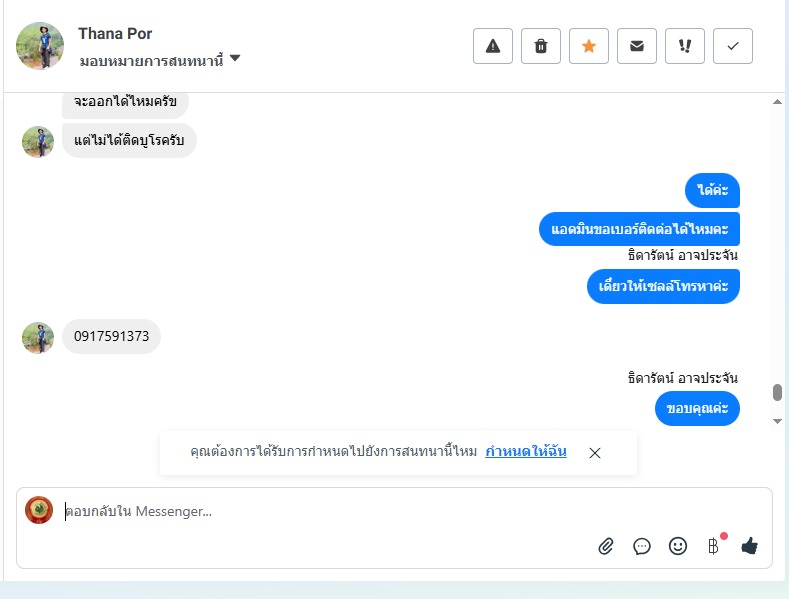Viewport: 789px width, 599px height.
Task: Select the phone number message 0917591373
Action: (x=111, y=336)
